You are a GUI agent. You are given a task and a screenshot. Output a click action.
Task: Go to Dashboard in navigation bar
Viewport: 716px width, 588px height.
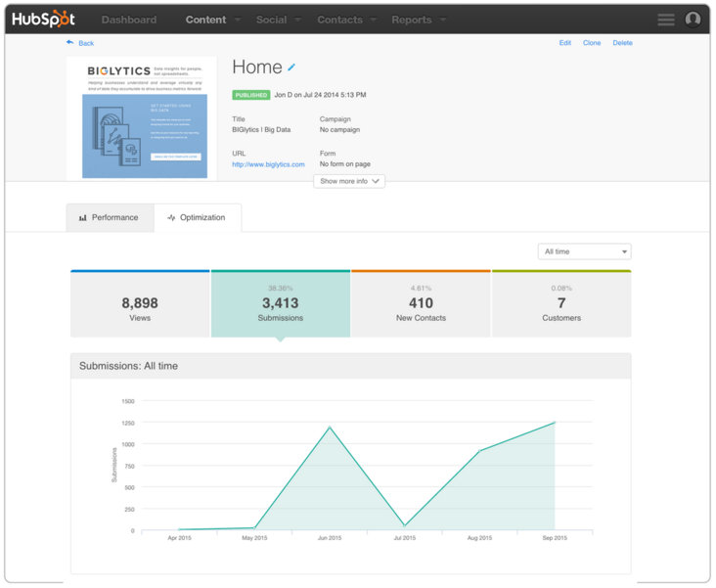point(128,20)
